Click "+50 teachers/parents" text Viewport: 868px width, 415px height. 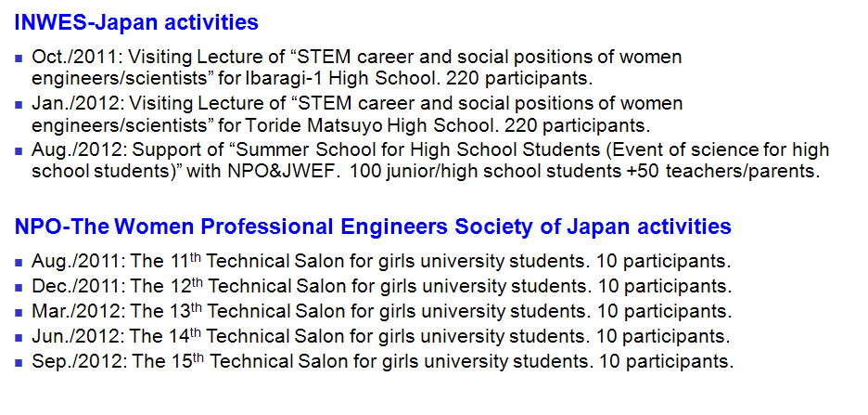(x=740, y=173)
